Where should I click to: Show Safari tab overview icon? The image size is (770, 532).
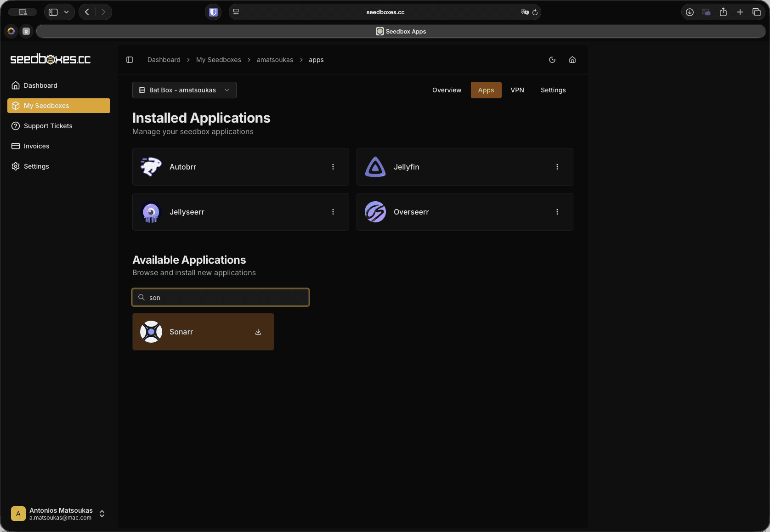(x=756, y=12)
